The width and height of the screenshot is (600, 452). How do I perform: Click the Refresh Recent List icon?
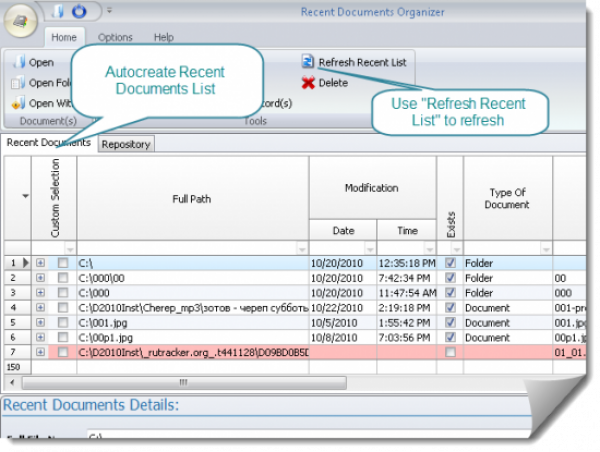point(309,62)
